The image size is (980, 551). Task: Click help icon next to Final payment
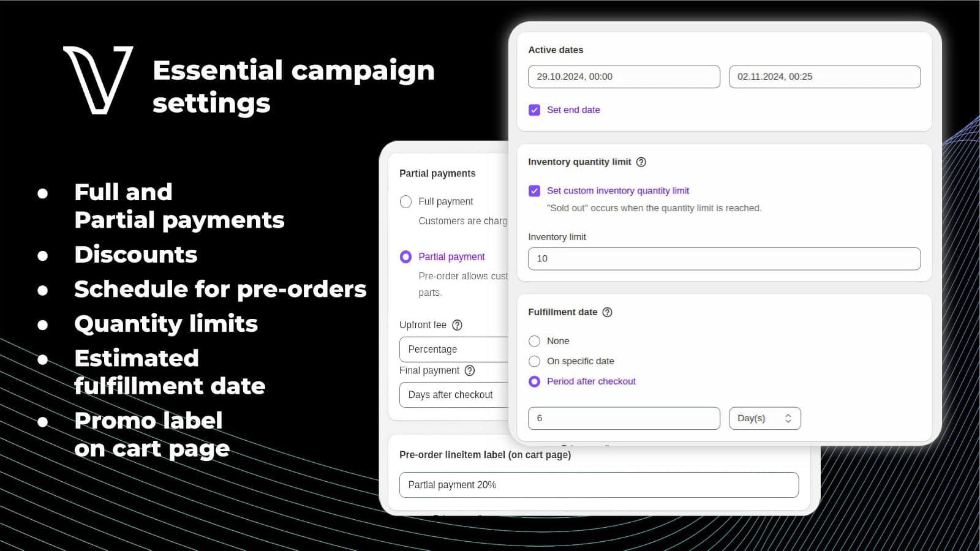[x=470, y=370]
